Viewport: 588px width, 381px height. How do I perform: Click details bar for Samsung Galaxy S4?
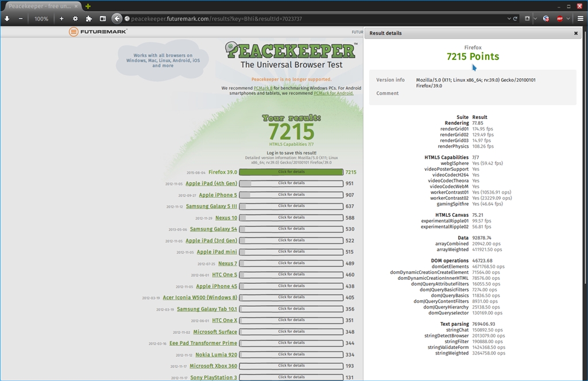[291, 229]
